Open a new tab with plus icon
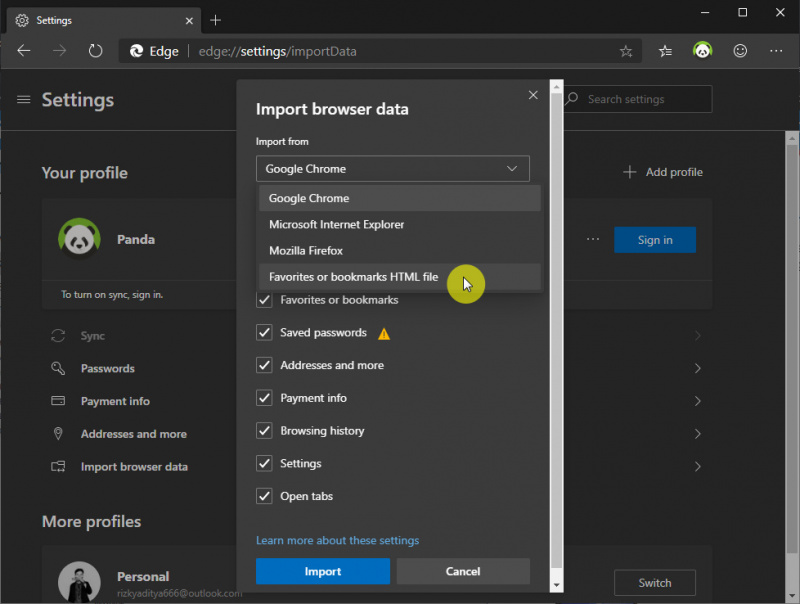Screen dimensions: 800x604 click(x=216, y=20)
